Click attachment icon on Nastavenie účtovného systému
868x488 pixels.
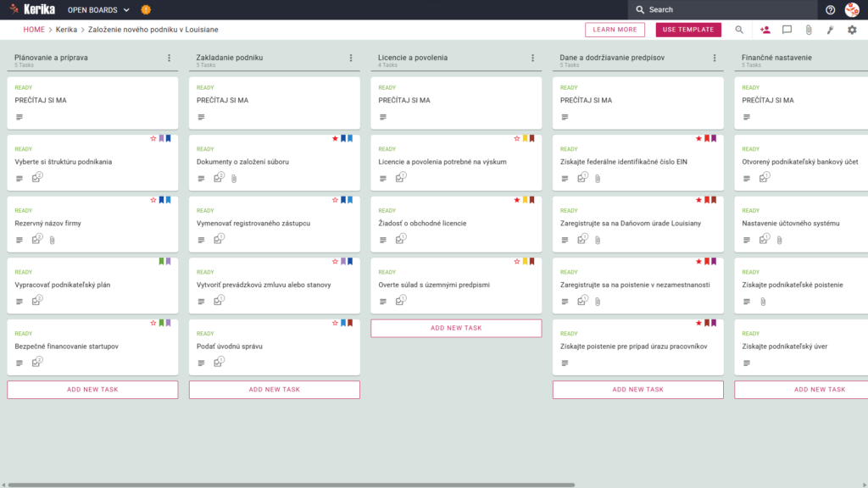pyautogui.click(x=780, y=240)
